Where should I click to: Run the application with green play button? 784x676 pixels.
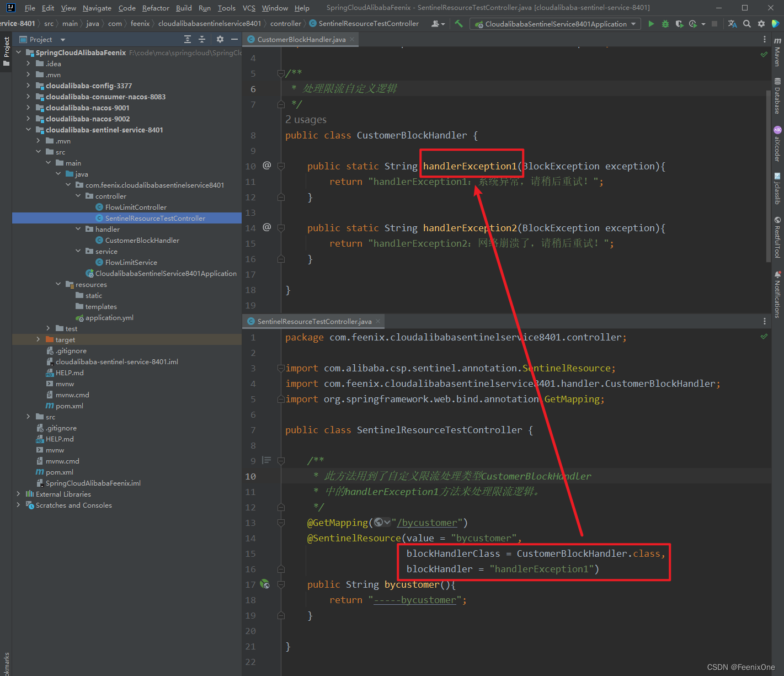651,24
